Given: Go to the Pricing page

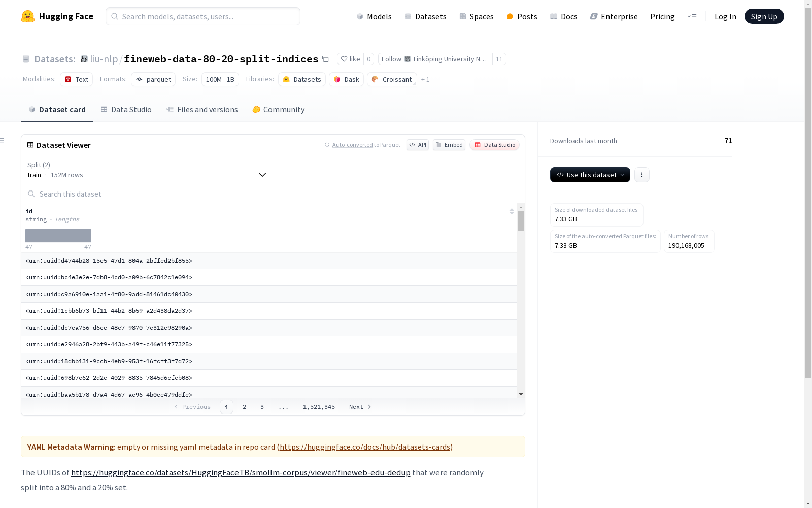Looking at the screenshot, I should pyautogui.click(x=662, y=16).
